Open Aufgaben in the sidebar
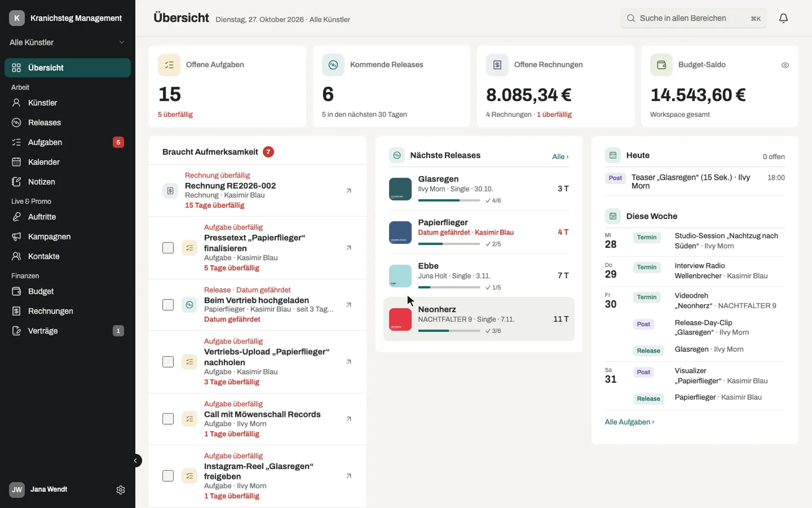Viewport: 812px width, 508px height. pyautogui.click(x=68, y=142)
